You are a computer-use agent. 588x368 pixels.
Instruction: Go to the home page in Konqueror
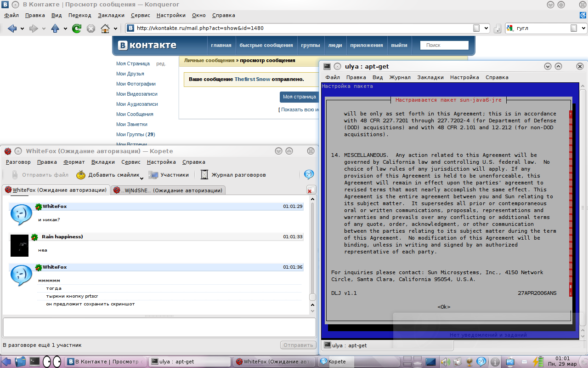[105, 29]
